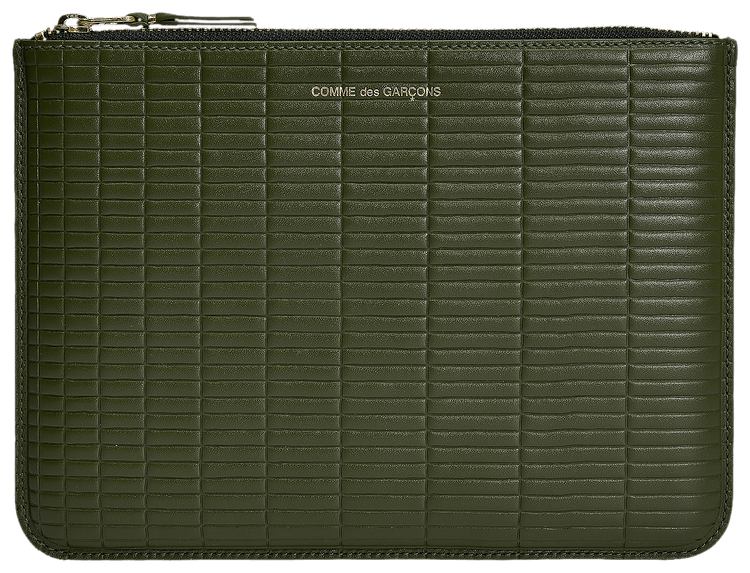Click the cedilla Ç letter in GARÇONS
This screenshot has width=750, height=573.
tap(410, 92)
